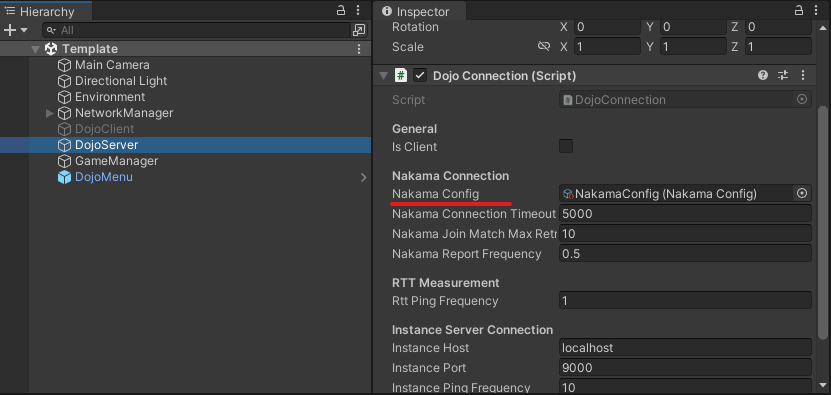Screen dimensions: 831x395
Task: Click the blue DojoMenu prefab icon
Action: (64, 177)
